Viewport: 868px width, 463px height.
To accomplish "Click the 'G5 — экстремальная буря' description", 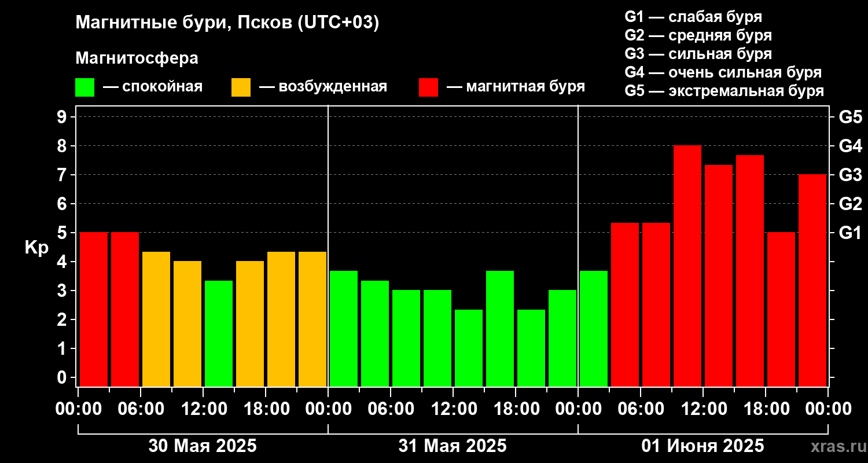I will (x=724, y=91).
